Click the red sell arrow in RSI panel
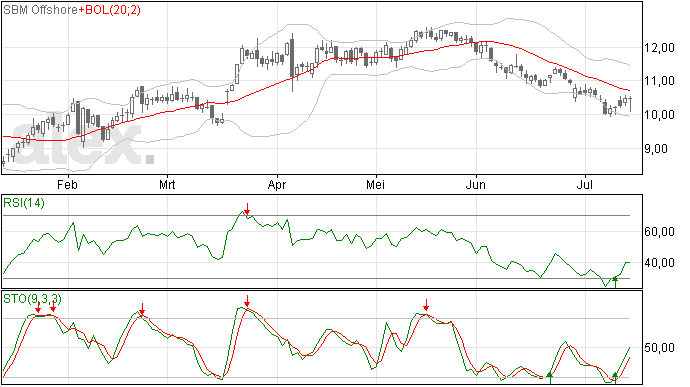This screenshot has width=690, height=387. click(x=248, y=209)
